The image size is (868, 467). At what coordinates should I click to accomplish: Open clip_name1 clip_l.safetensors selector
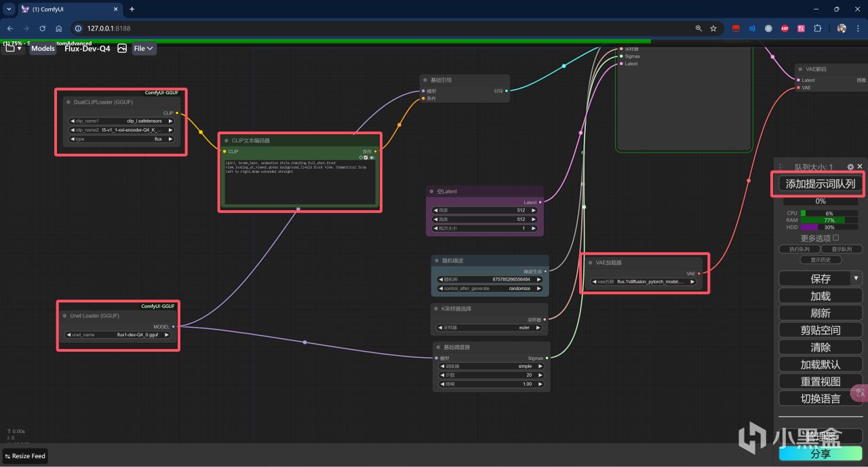click(121, 121)
